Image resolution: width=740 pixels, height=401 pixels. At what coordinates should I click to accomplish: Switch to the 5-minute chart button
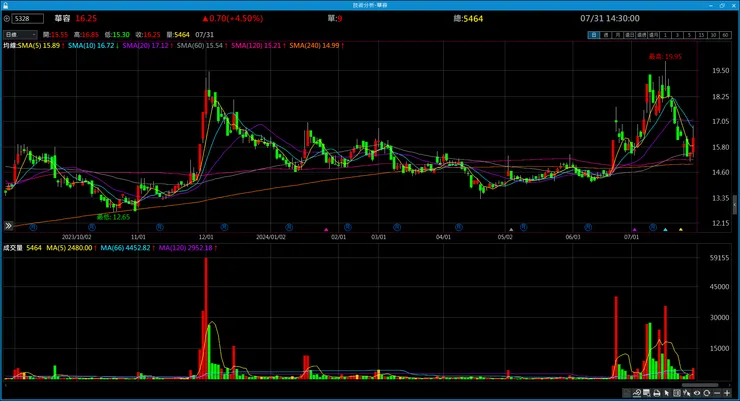(689, 35)
